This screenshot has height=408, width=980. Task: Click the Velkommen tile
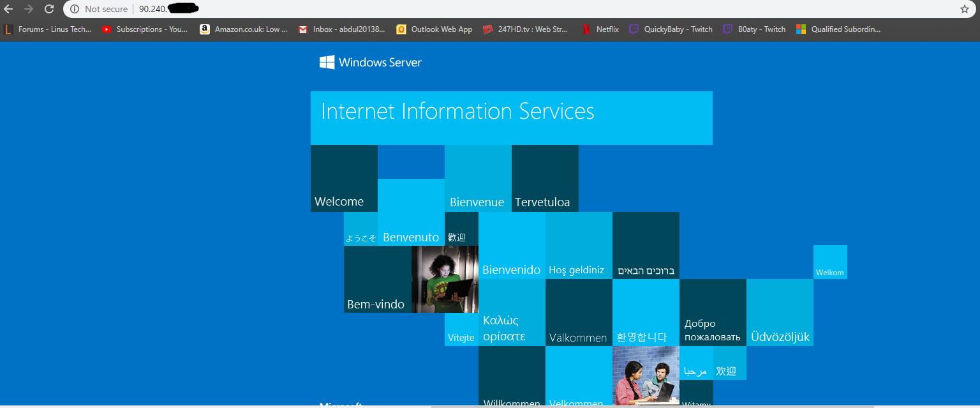click(579, 377)
